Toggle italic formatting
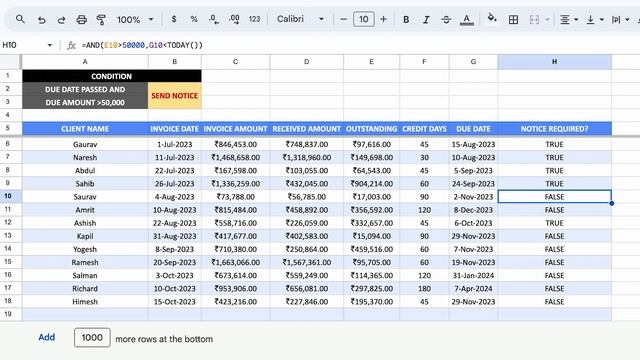This screenshot has height=360, width=640. pos(426,19)
